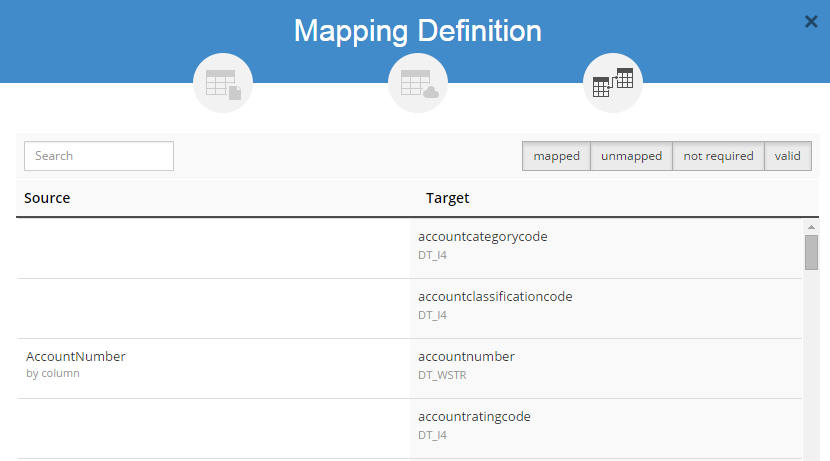This screenshot has height=461, width=830.
Task: Click empty source cell beside accountclassificationcode
Action: 213,308
